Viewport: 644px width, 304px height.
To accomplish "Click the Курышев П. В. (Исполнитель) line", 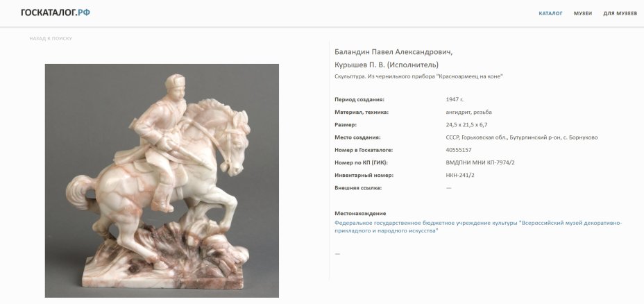I will point(387,65).
